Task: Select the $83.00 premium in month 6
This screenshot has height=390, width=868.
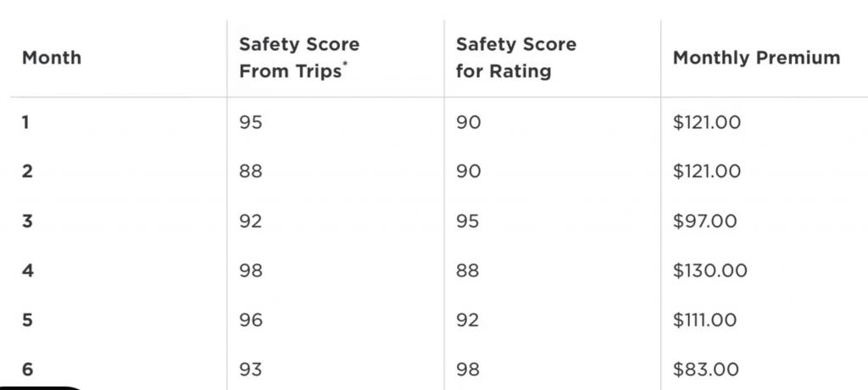Action: (706, 369)
